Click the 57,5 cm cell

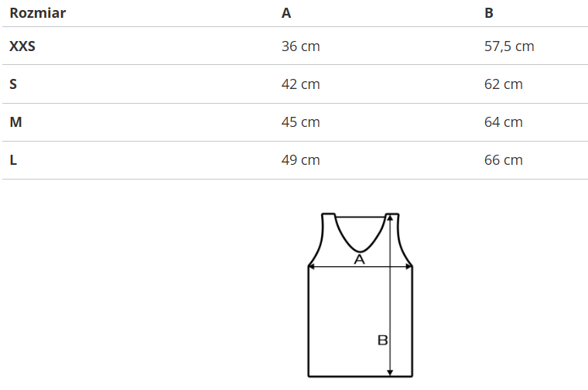pos(508,46)
